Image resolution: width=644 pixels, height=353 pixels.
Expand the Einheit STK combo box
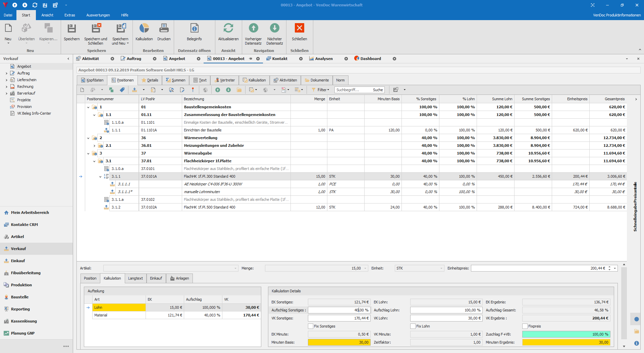[x=441, y=268]
